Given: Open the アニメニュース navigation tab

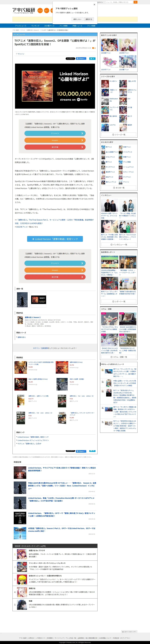Looking at the screenshot, I should [x=20, y=26].
